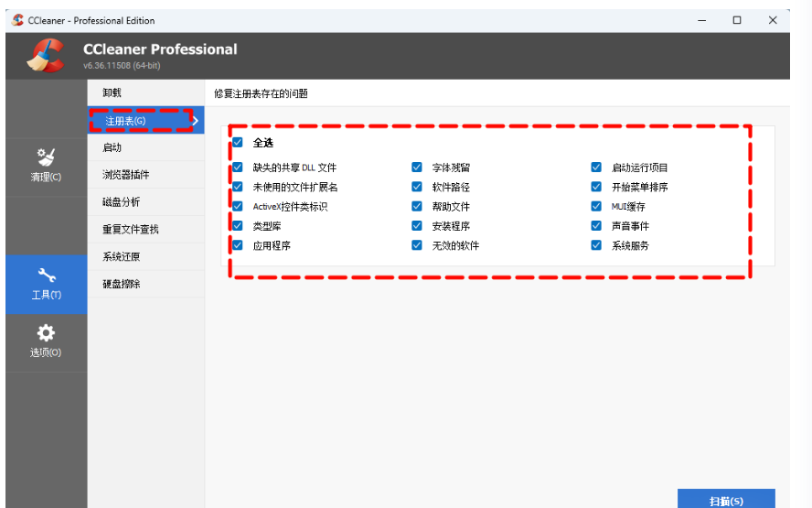Click the chevron on 注册表 item

click(x=196, y=121)
